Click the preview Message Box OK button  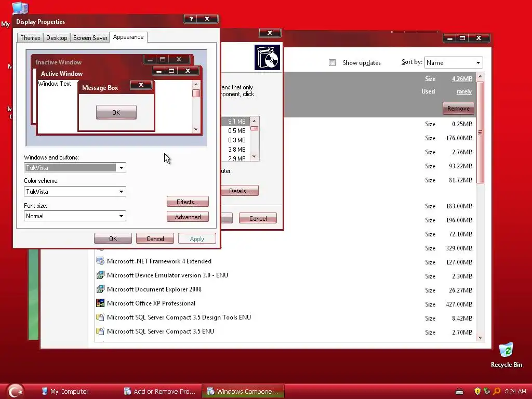click(116, 112)
